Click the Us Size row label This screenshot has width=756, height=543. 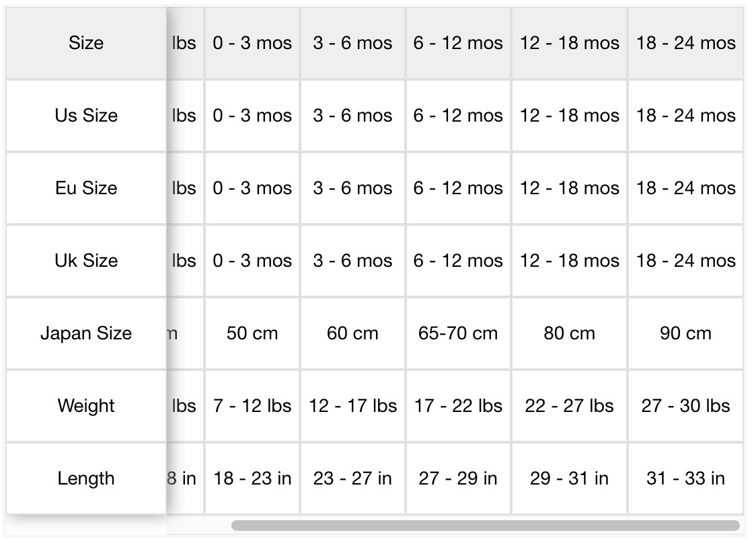click(86, 116)
